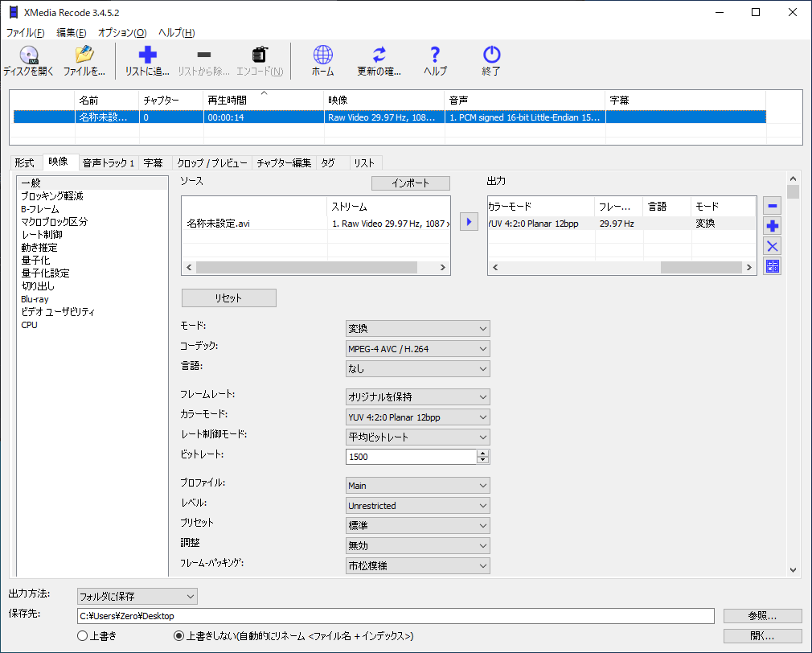Expand the カラーモード dropdown
Viewport: 812px width, 653px height.
(417, 417)
